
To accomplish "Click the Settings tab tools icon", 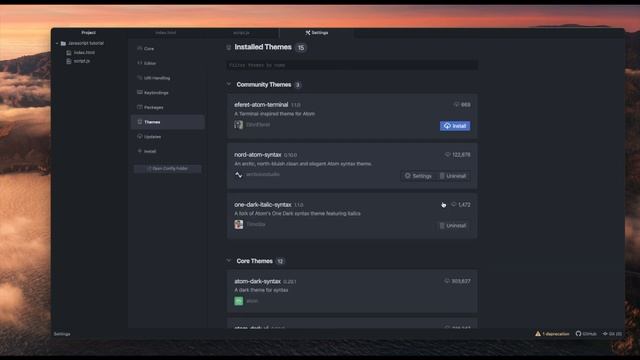I will click(x=308, y=33).
